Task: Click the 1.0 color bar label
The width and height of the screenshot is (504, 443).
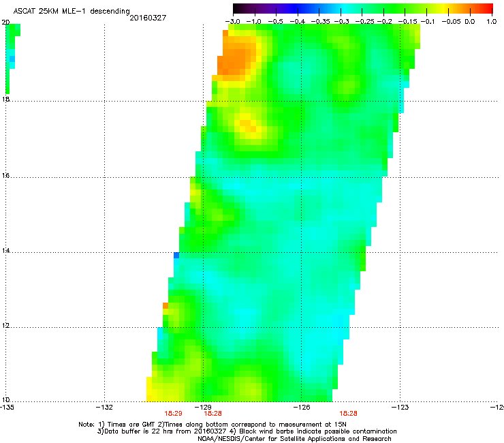Action: click(492, 22)
